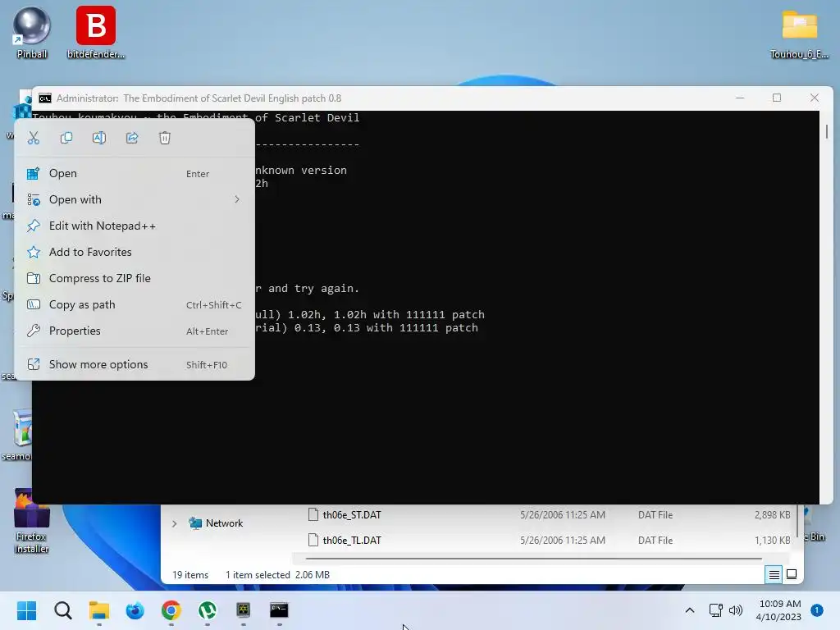The image size is (840, 630).
Task: Cut the file via context menu scissors icon
Action: click(34, 138)
